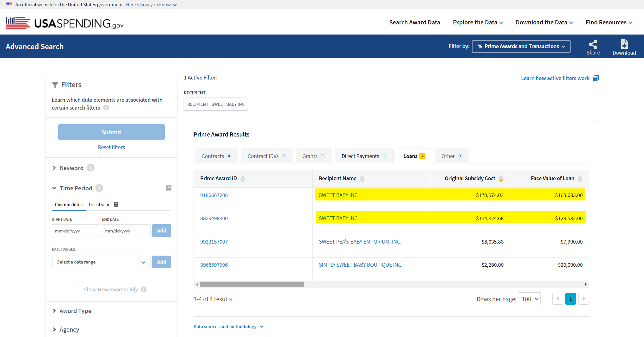This screenshot has width=644, height=337.
Task: Expand the Award Type filter section
Action: (75, 311)
